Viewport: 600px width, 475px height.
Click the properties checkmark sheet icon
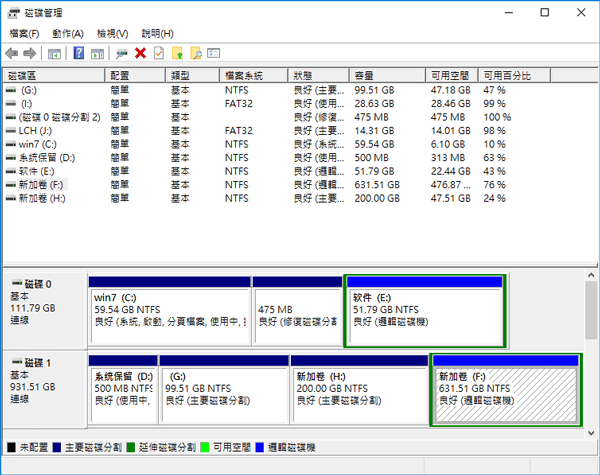[x=159, y=53]
